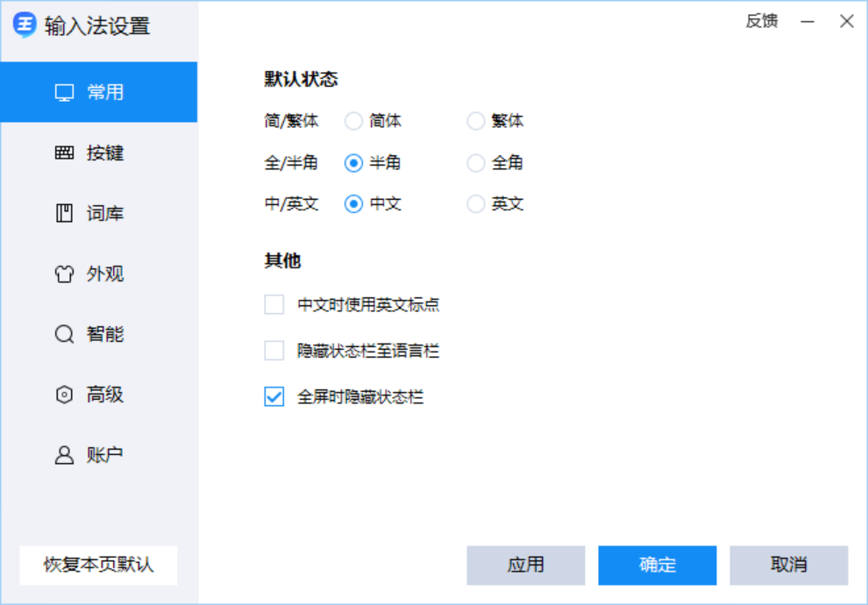The width and height of the screenshot is (868, 605).
Task: Set default language to 英文
Action: [x=475, y=203]
